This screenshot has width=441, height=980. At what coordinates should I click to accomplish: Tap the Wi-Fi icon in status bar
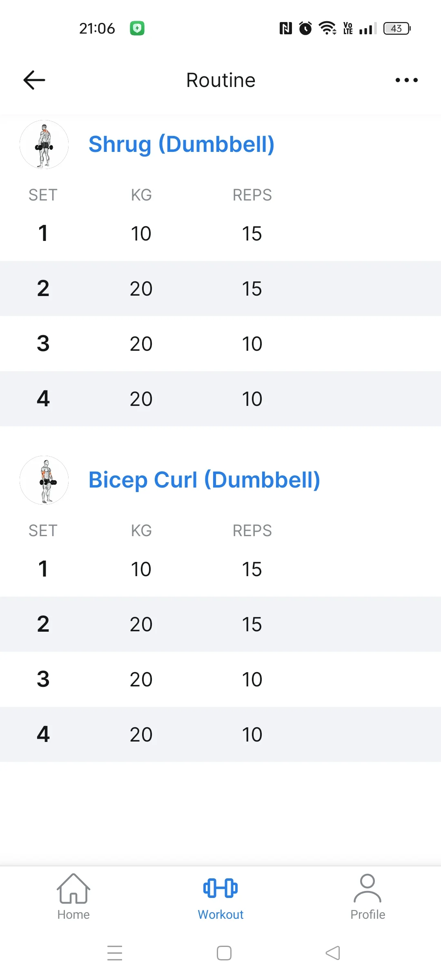pos(327,29)
